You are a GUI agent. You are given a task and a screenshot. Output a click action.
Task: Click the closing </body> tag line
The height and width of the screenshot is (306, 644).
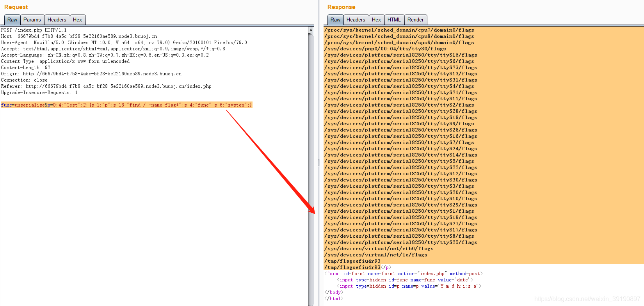pos(334,292)
